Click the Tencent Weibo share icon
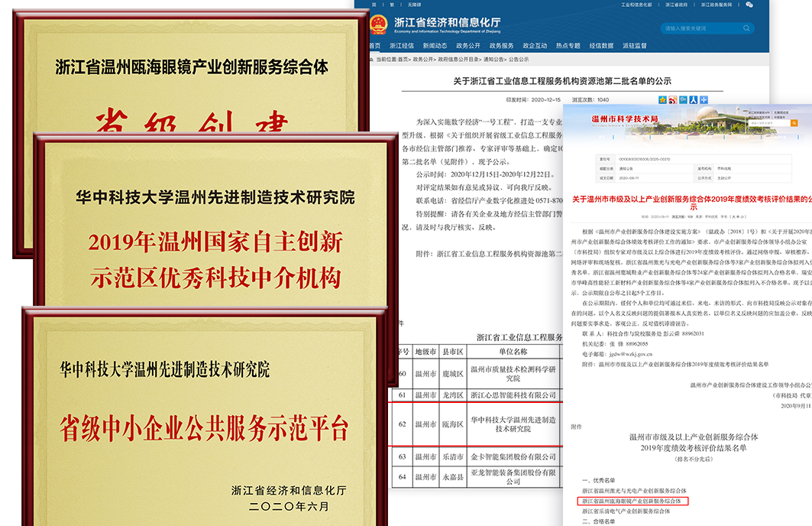 pos(683,99)
